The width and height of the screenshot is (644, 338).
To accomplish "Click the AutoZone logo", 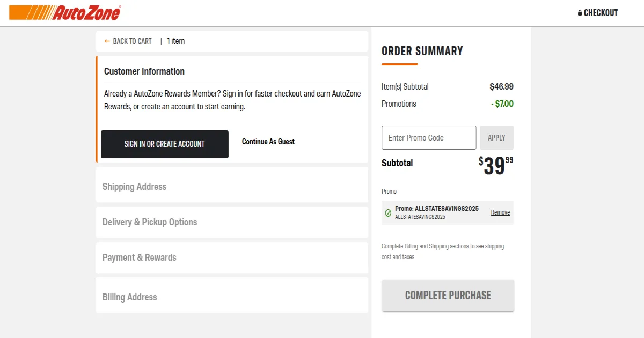I will (65, 13).
